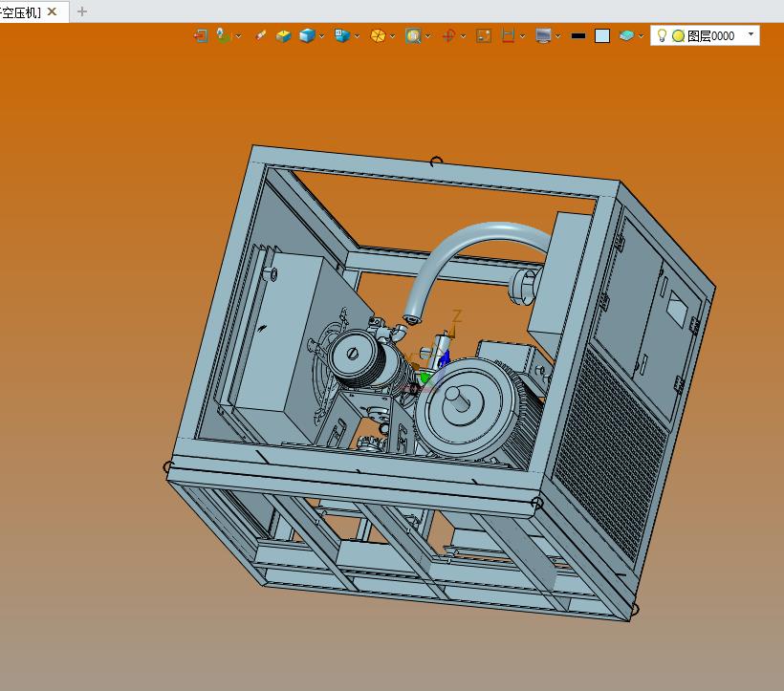The image size is (784, 691).
Task: Open the 图层0000 layer dropdown
Action: point(751,35)
